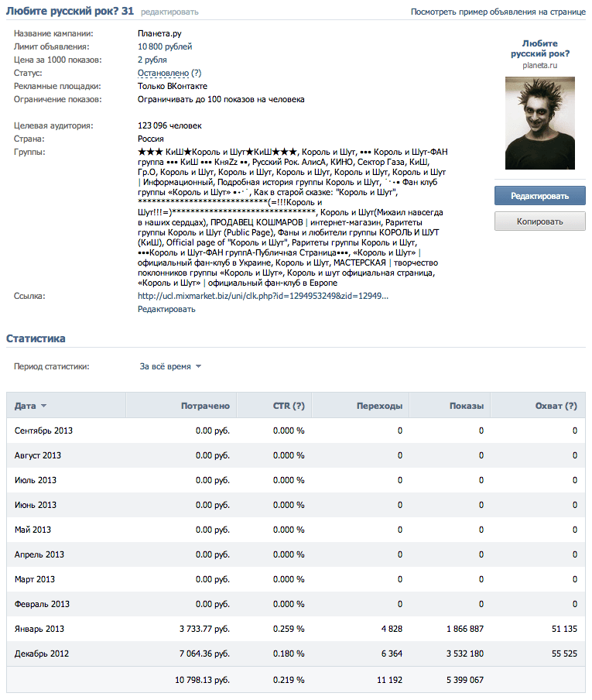Click the '0.259 %' CTR value
Image resolution: width=592 pixels, height=700 pixels.
pos(289,629)
